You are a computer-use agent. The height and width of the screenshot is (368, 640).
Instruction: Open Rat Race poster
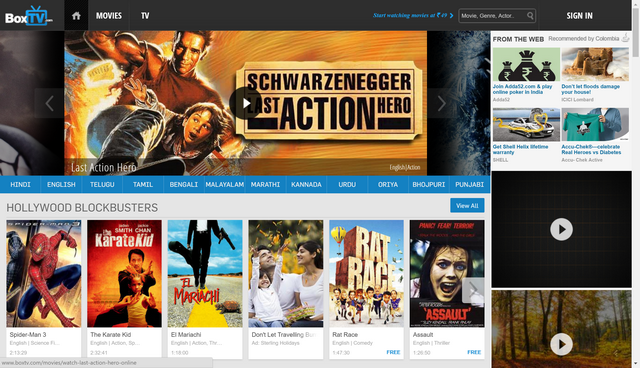[x=367, y=273]
